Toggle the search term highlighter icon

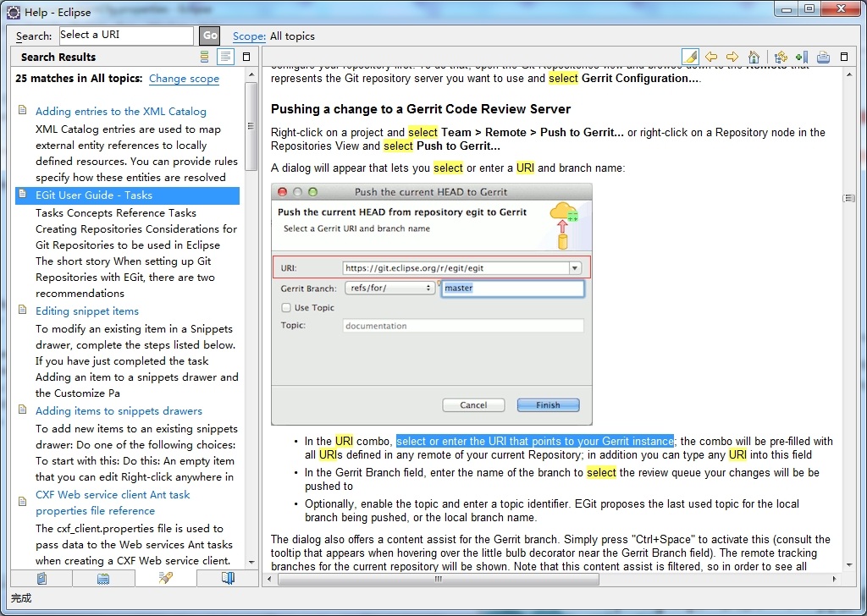(x=690, y=57)
